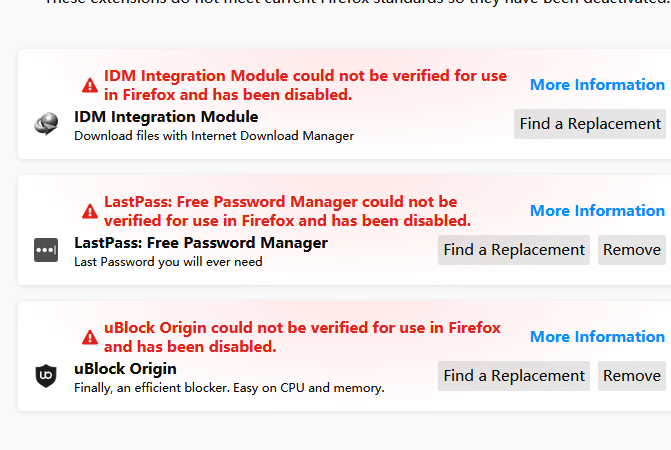Click 'Last Password you will ever need' description
The image size is (671, 450).
tap(168, 262)
